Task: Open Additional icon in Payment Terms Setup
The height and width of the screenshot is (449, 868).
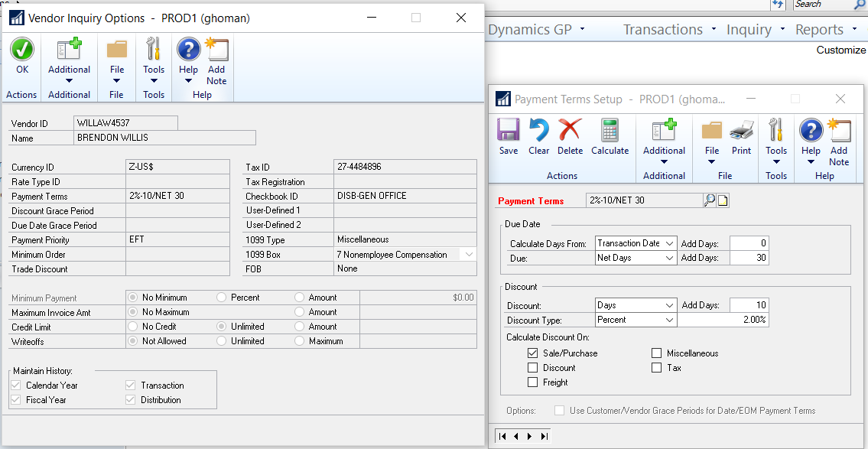Action: tap(665, 130)
